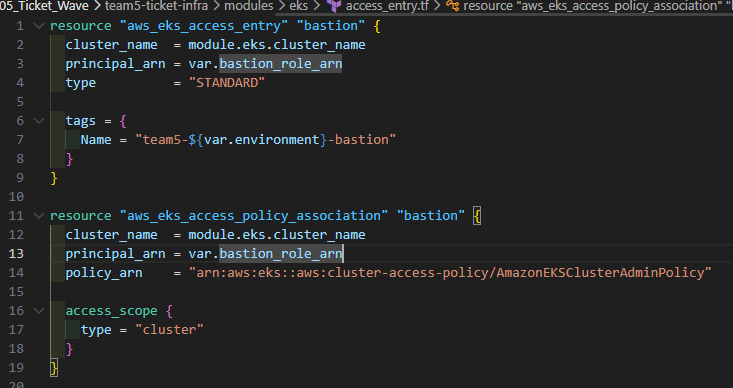
Task: Open the eks breadcrumb segment
Action: click(299, 6)
